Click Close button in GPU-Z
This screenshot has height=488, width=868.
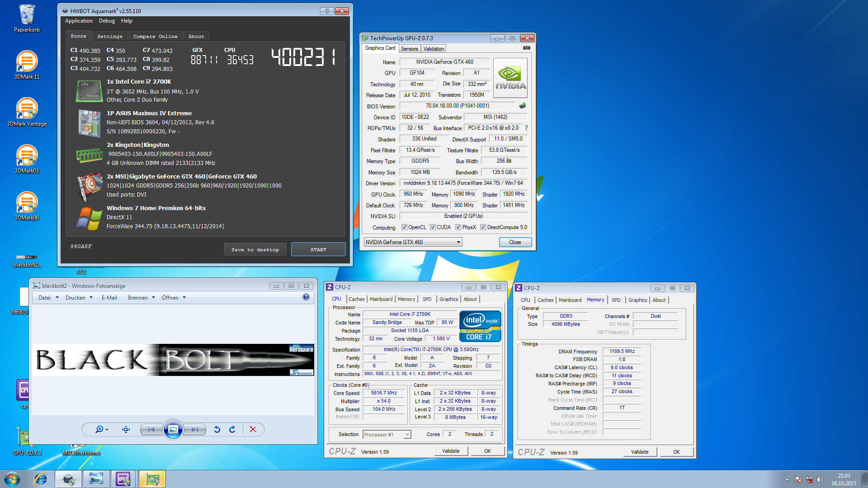coord(515,242)
